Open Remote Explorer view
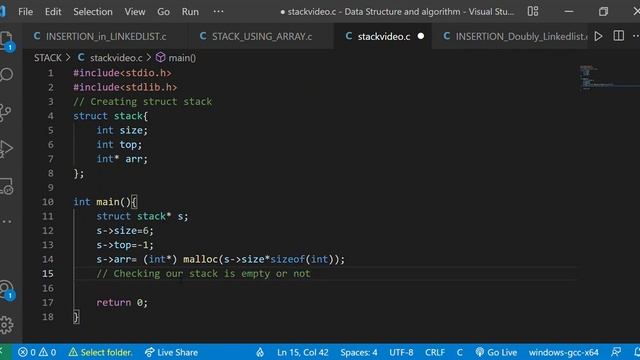The height and width of the screenshot is (360, 640). (7, 186)
